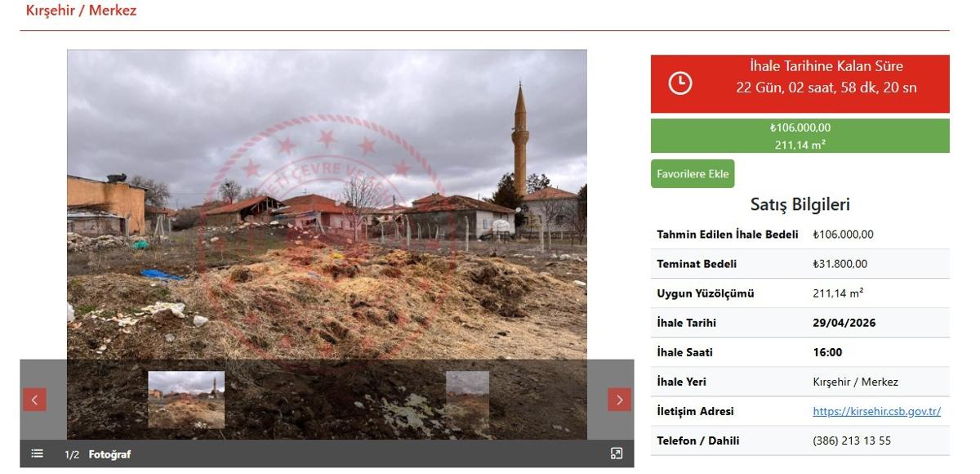Select the first photo thumbnail

pos(186,400)
